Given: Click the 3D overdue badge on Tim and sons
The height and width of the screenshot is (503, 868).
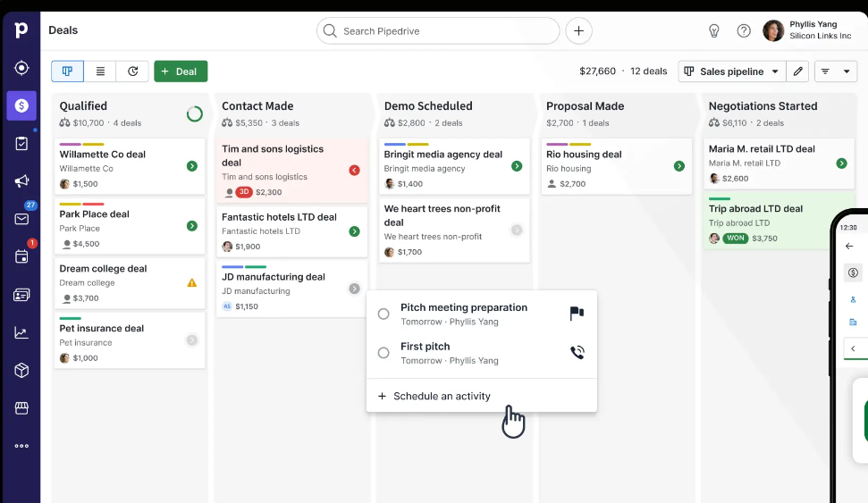Looking at the screenshot, I should (243, 192).
